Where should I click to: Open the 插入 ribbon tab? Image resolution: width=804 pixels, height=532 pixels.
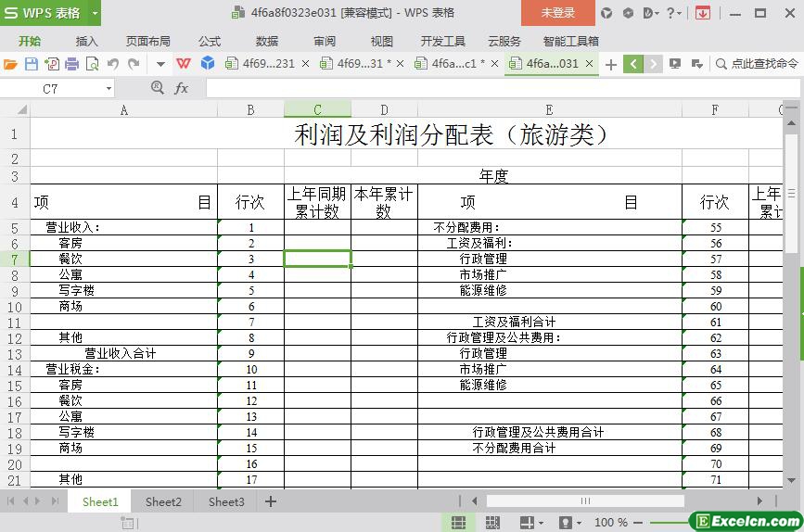click(86, 41)
